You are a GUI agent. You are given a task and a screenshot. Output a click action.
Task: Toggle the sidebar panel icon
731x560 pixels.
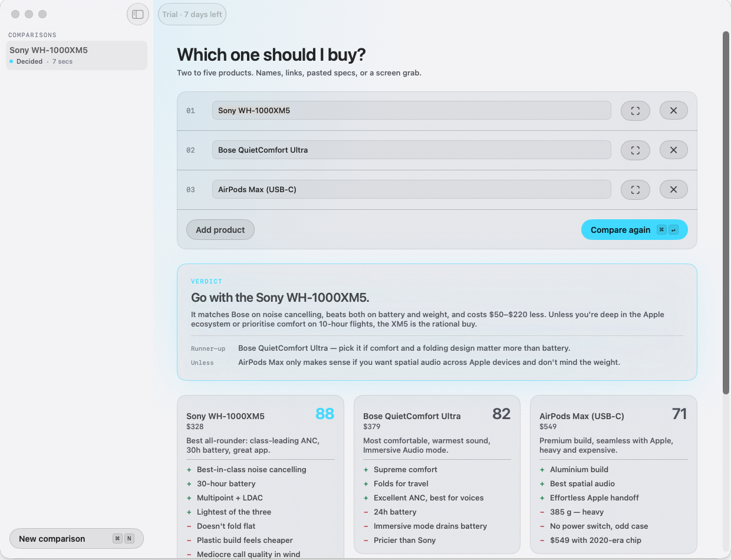tap(138, 14)
